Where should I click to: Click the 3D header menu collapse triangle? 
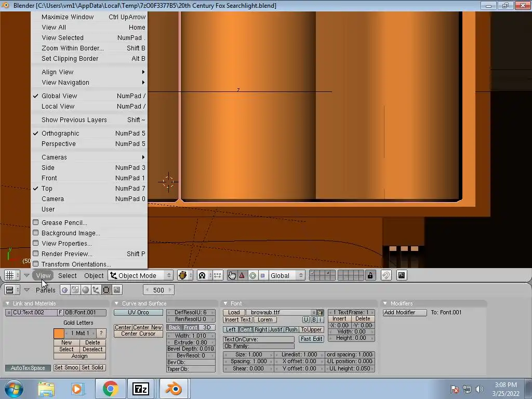point(26,275)
